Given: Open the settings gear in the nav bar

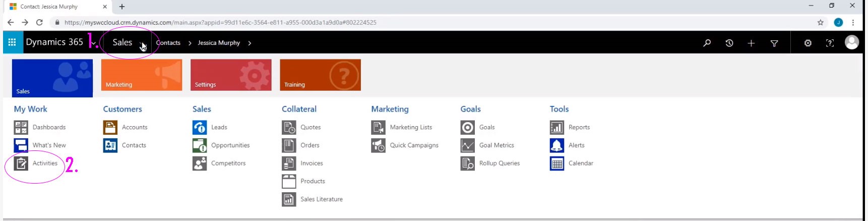Looking at the screenshot, I should [808, 43].
